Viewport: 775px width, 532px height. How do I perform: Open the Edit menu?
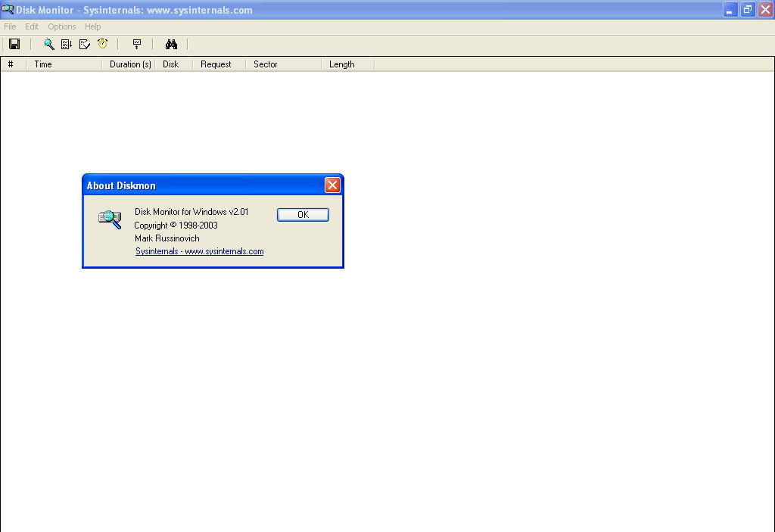[x=32, y=26]
